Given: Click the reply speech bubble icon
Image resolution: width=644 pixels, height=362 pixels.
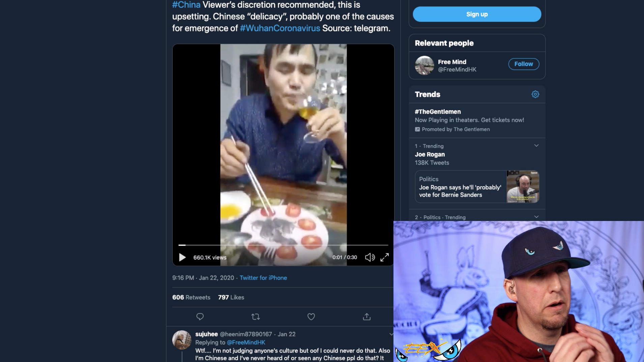Looking at the screenshot, I should (x=200, y=316).
